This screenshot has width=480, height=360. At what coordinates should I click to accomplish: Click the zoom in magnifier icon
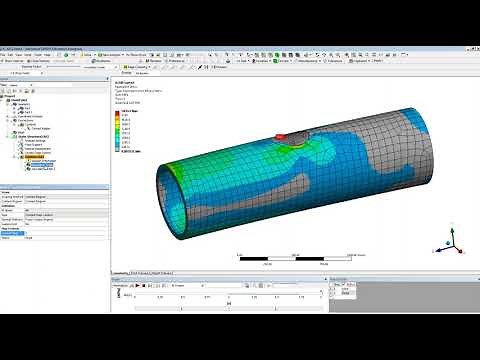click(331, 55)
